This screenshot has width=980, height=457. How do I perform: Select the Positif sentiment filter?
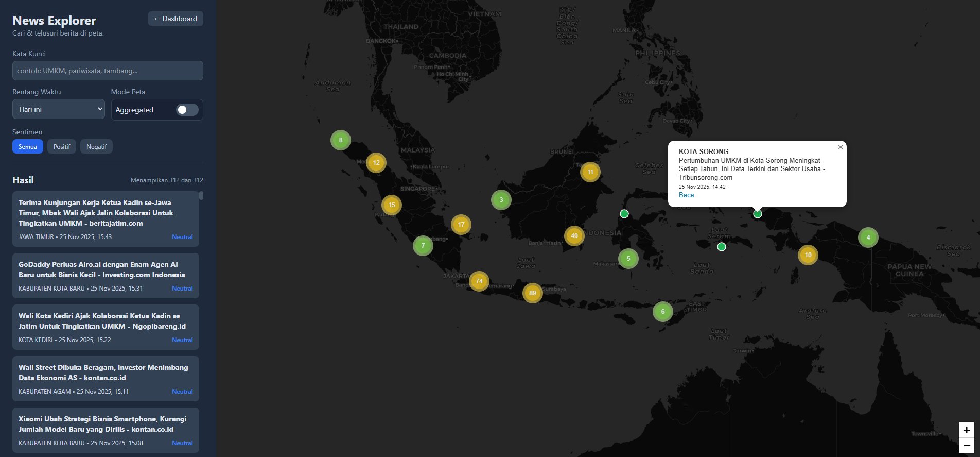[x=62, y=147]
